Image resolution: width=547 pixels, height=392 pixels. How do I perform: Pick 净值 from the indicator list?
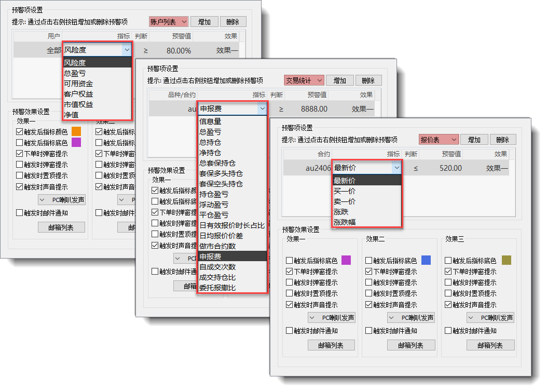point(97,115)
